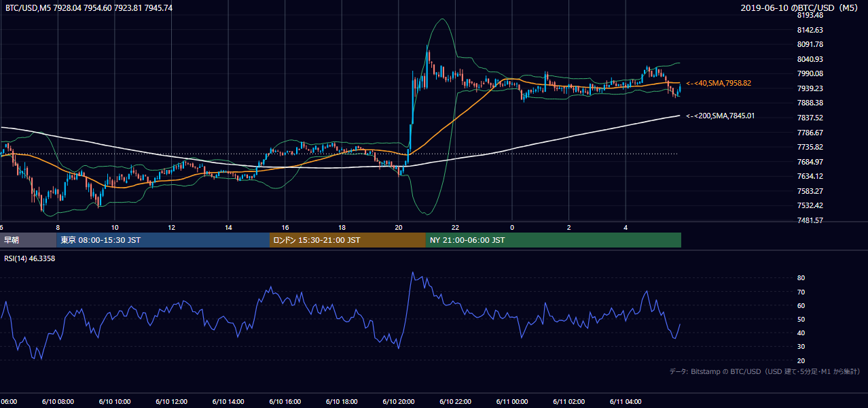The image size is (868, 408).
Task: Click price axis value 8142.63
Action: pos(810,30)
